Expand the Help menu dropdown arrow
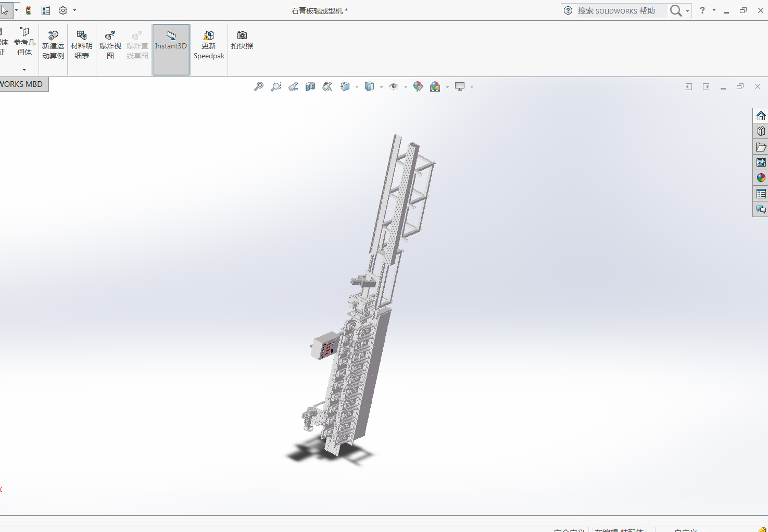The width and height of the screenshot is (768, 532). [714, 10]
